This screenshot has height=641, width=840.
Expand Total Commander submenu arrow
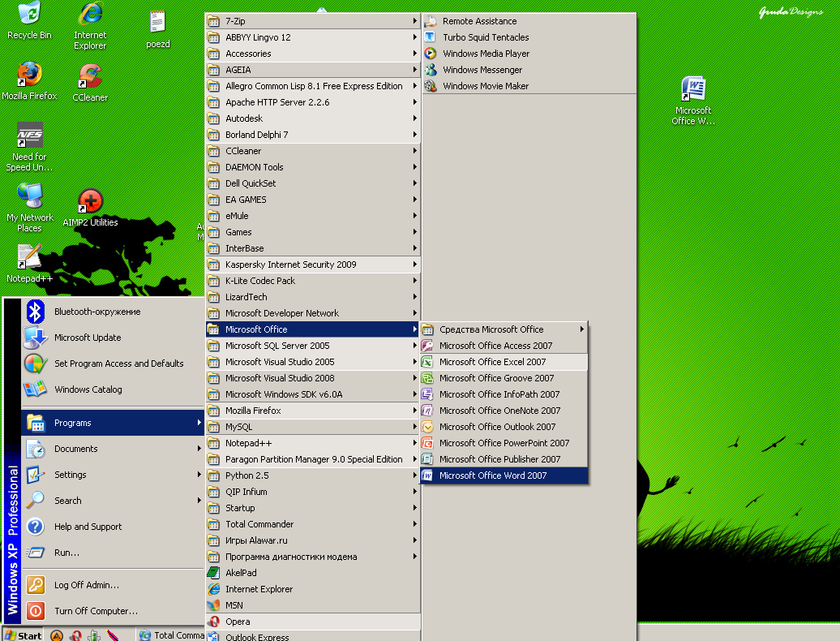(414, 524)
